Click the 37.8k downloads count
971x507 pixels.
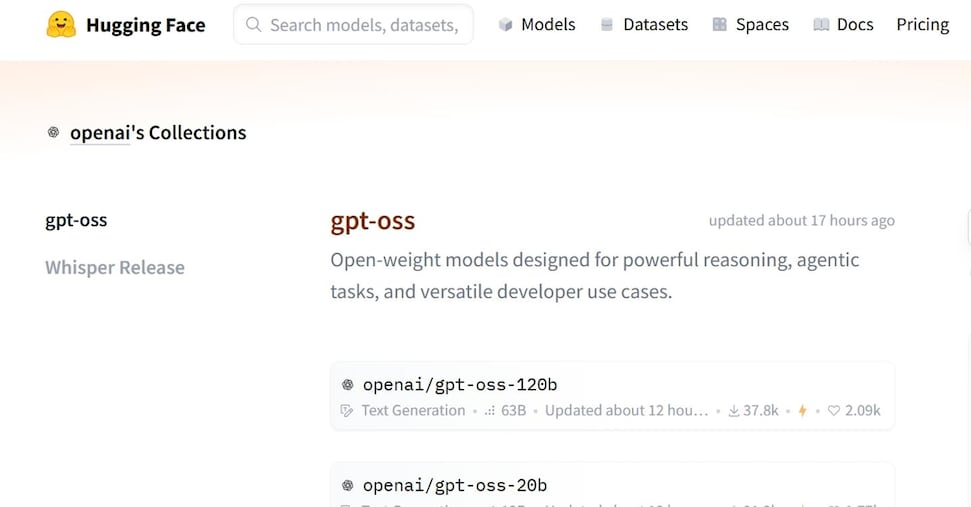click(x=760, y=410)
